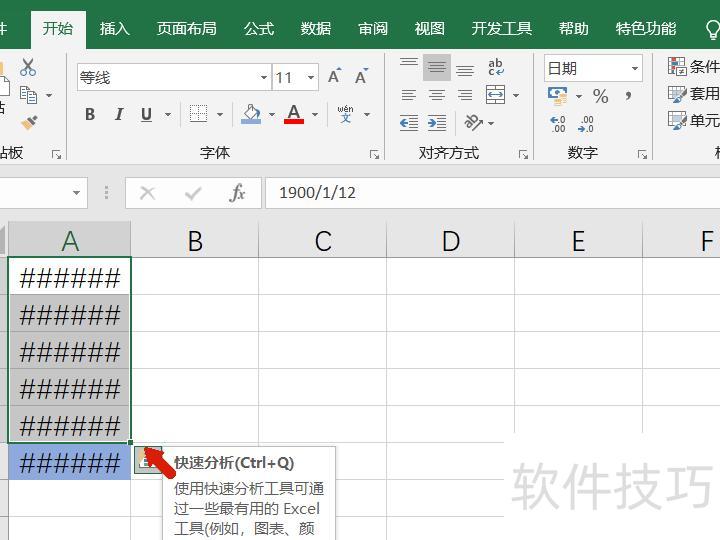Viewport: 720px width, 540px height.
Task: Expand borders dropdown arrow
Action: click(x=220, y=114)
